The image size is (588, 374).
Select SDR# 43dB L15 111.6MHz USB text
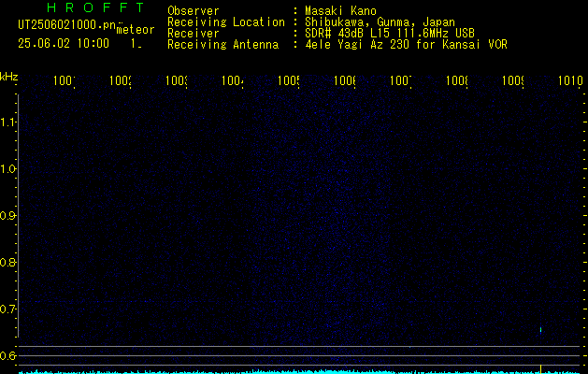(390, 34)
